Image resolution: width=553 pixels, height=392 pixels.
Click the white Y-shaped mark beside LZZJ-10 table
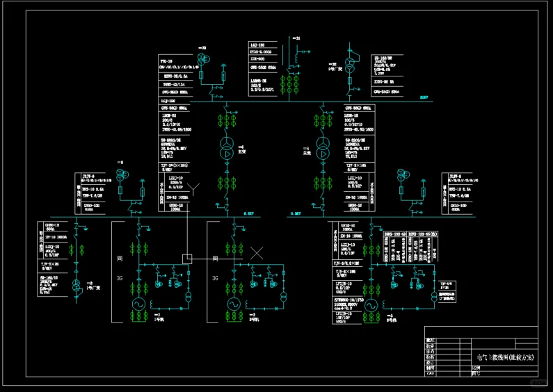tap(193, 188)
